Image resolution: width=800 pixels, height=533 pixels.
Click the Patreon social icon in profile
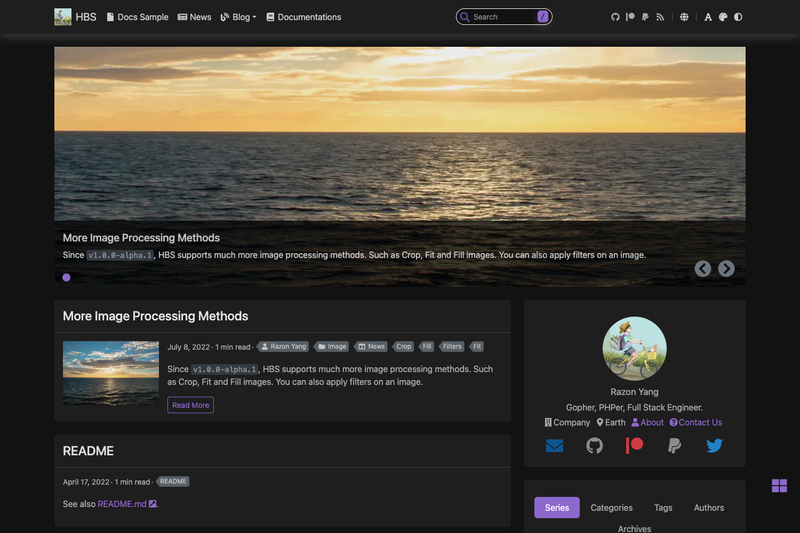click(x=634, y=446)
